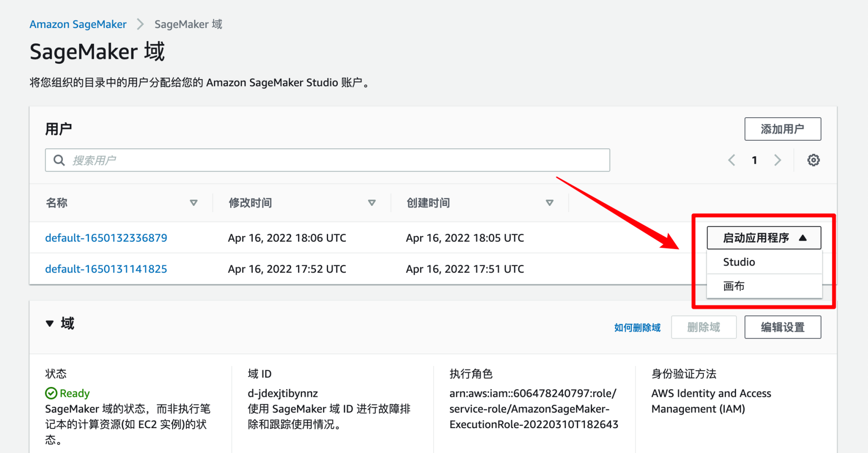Click the 修改时间 column header label
Image resolution: width=868 pixels, height=453 pixels.
pyautogui.click(x=250, y=203)
